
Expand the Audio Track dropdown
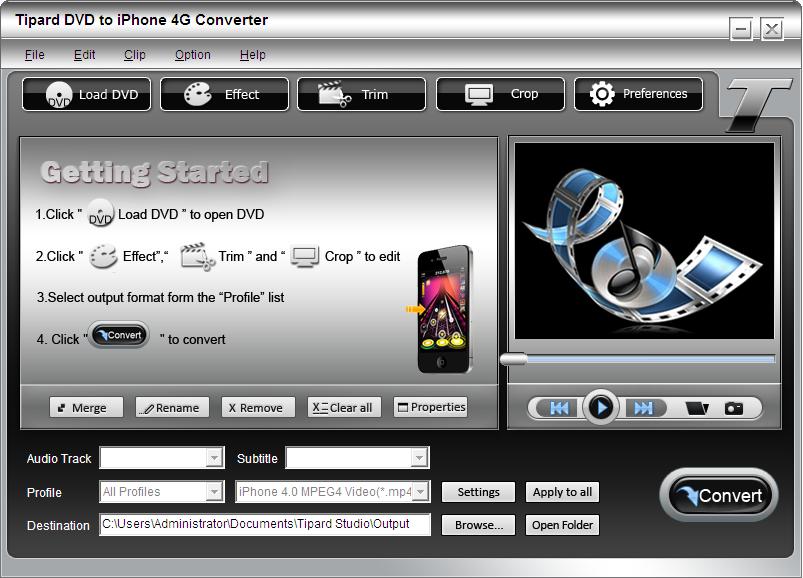pyautogui.click(x=214, y=458)
